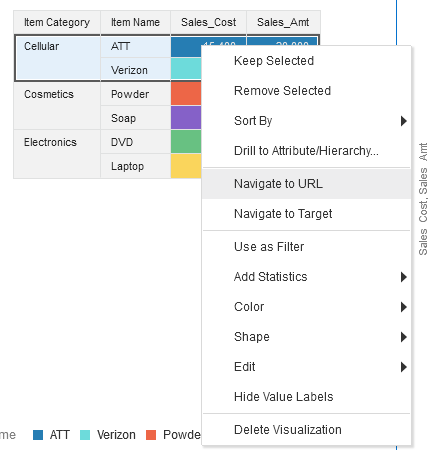
Task: Open the Shape submenu arrow
Action: click(404, 337)
